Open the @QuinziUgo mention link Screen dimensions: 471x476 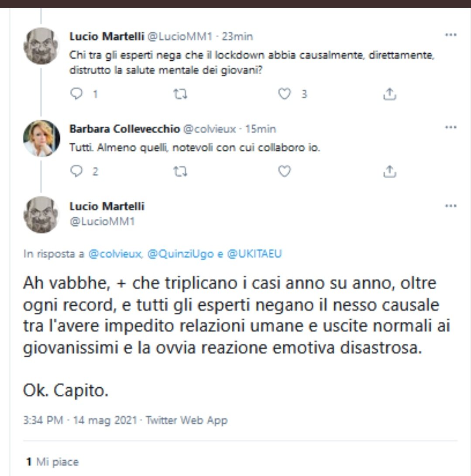pyautogui.click(x=181, y=255)
